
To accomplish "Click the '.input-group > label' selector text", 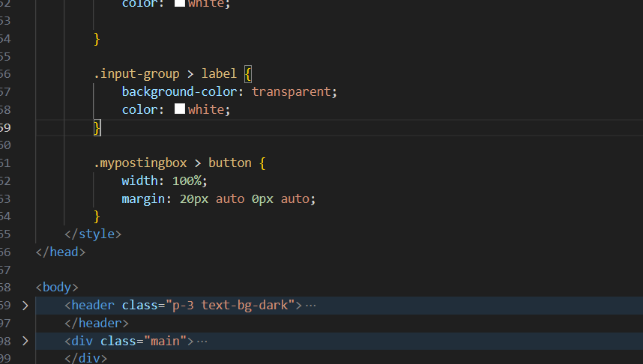I will pos(166,74).
